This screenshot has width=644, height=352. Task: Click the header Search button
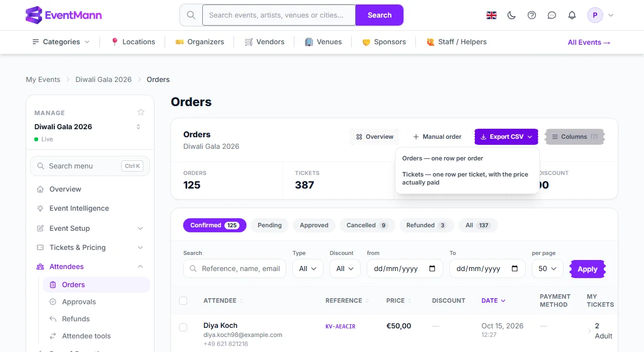point(379,15)
